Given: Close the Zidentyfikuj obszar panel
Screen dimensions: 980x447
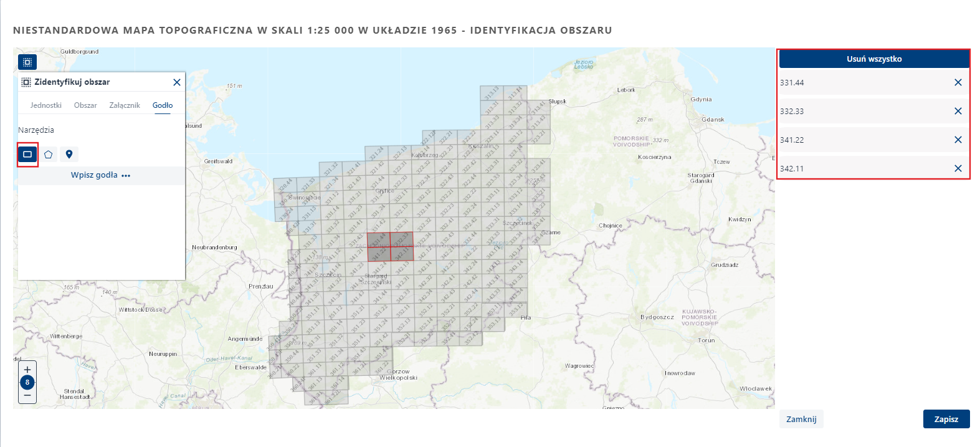Looking at the screenshot, I should coord(177,82).
